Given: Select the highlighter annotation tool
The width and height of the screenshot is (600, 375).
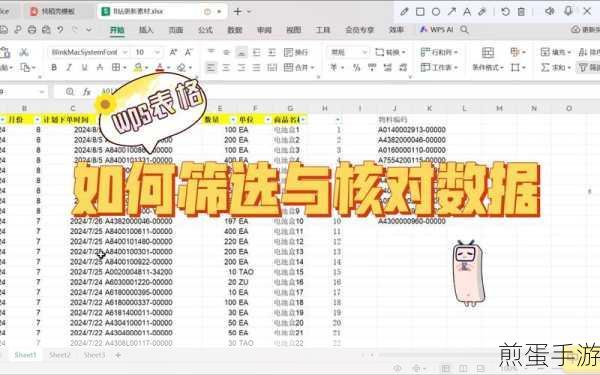Looking at the screenshot, I should (x=482, y=11).
